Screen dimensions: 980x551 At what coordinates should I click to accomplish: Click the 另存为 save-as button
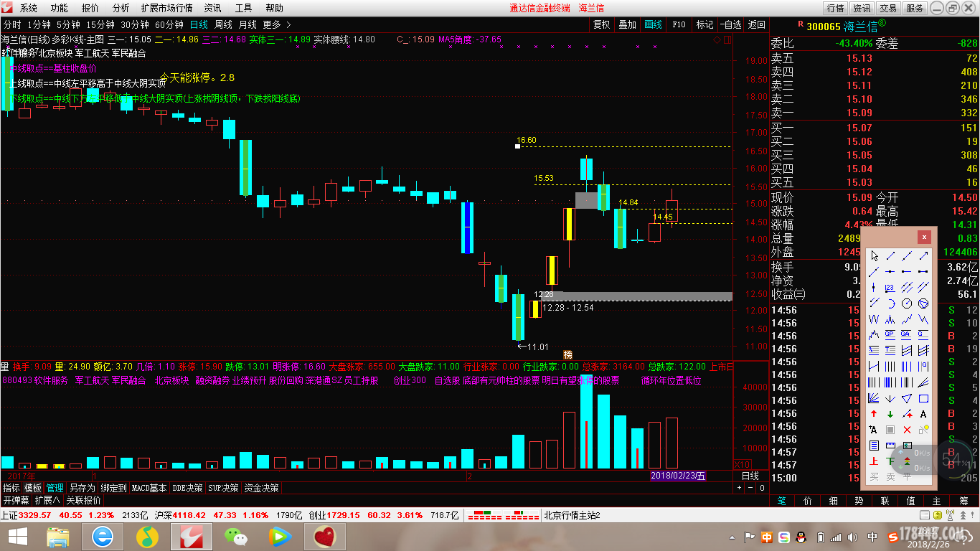(82, 488)
